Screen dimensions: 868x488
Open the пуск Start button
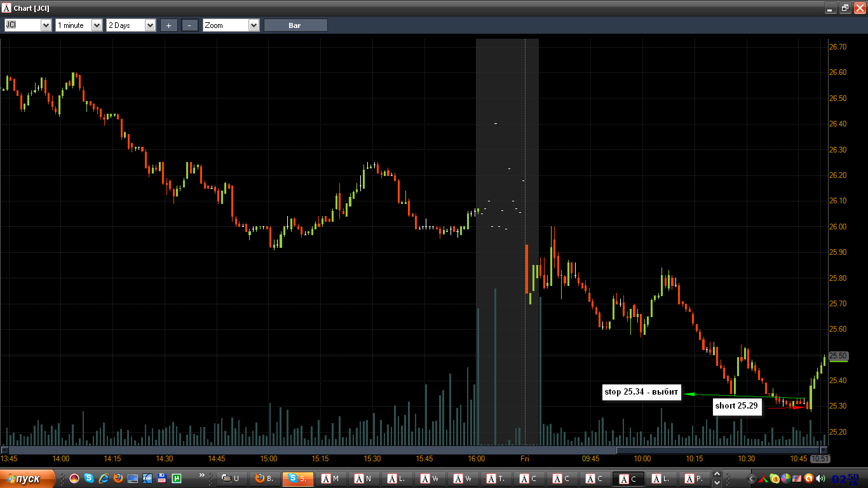pos(27,478)
